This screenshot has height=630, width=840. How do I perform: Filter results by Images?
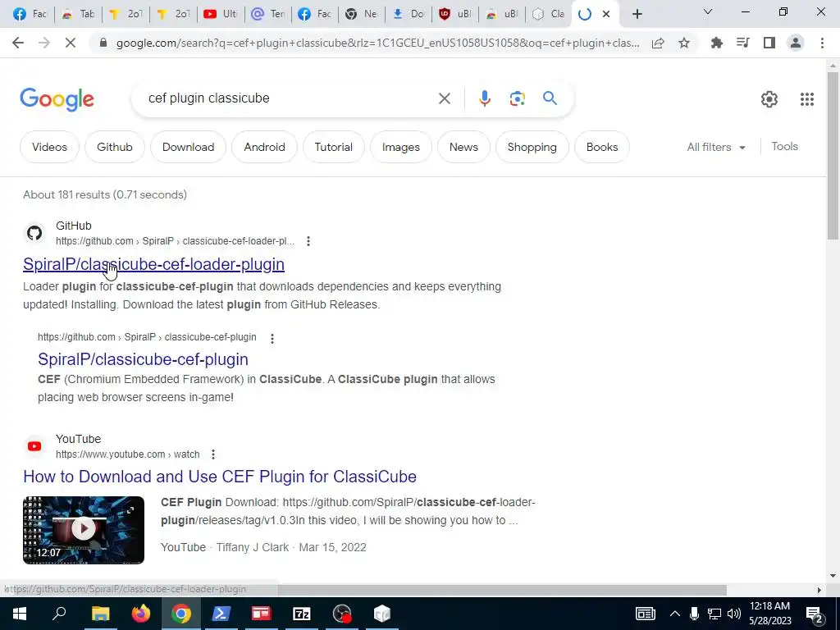(x=400, y=147)
